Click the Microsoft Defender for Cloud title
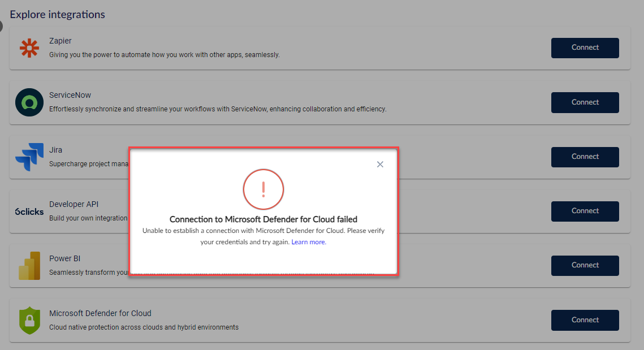The image size is (644, 350). click(100, 313)
